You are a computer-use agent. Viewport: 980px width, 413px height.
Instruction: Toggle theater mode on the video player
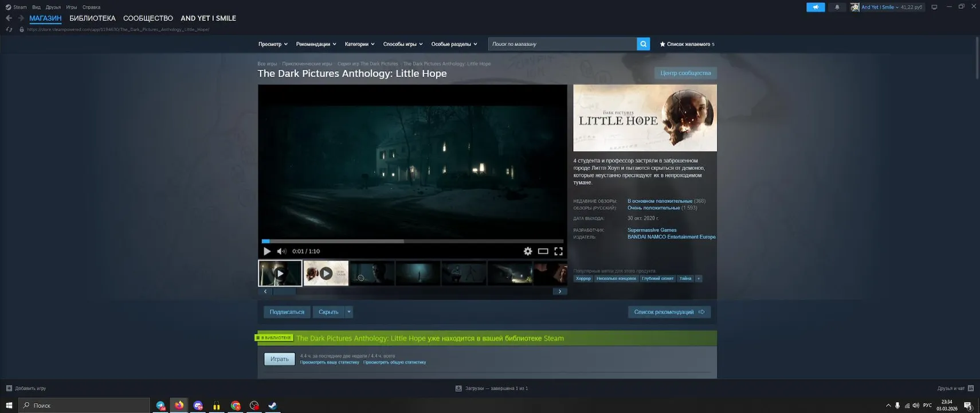click(x=543, y=251)
